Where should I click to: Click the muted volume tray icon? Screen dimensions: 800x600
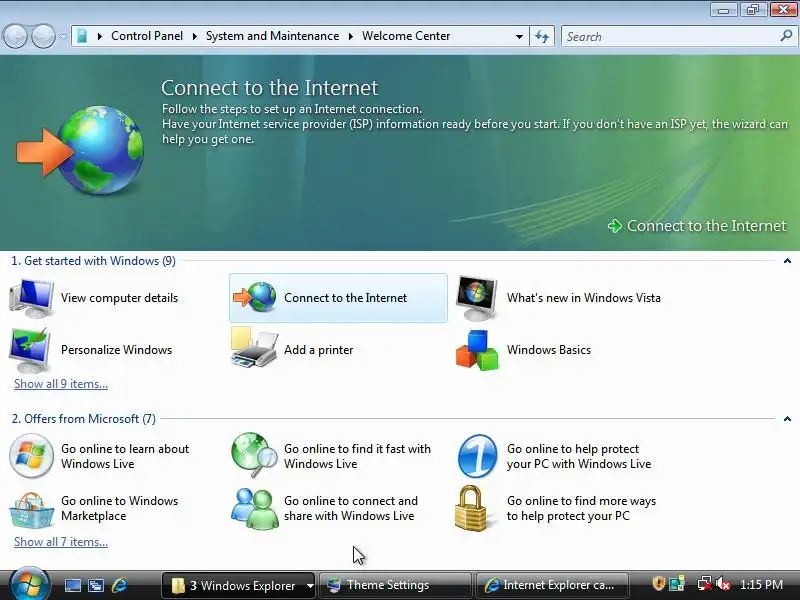coord(723,584)
